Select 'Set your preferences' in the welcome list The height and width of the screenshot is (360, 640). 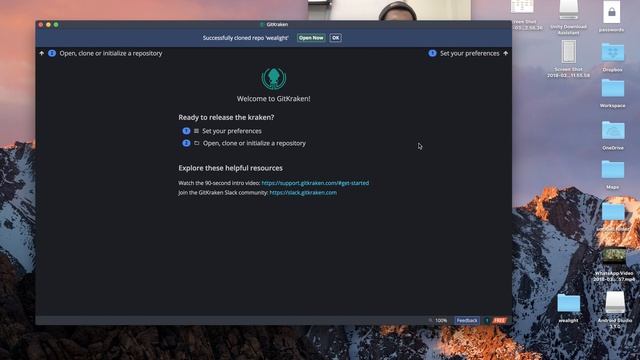231,131
